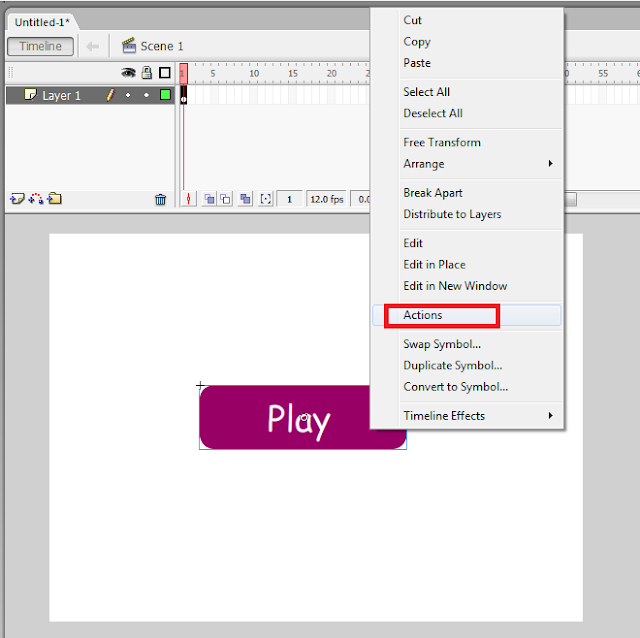Choose Cut from the context menu
Viewport: 640px width, 638px height.
[x=467, y=20]
